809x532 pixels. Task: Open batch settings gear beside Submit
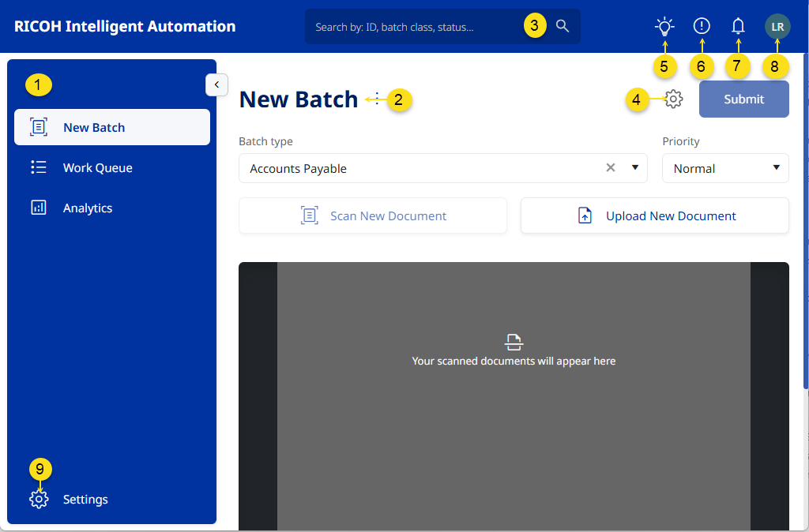tap(673, 99)
